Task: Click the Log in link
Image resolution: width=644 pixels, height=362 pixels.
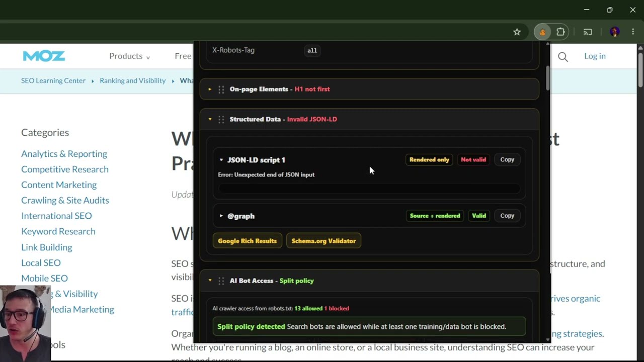Action: [x=595, y=56]
